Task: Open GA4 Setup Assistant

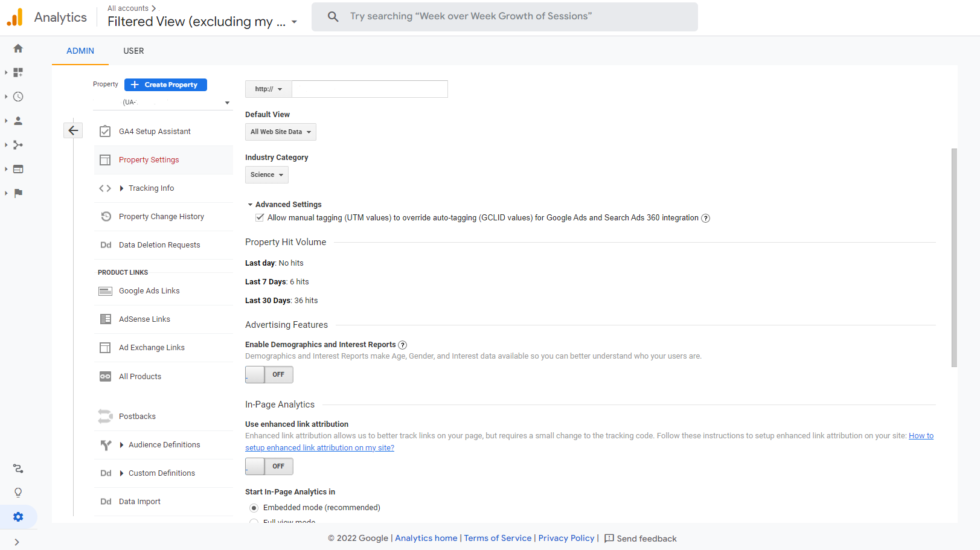Action: click(x=155, y=131)
